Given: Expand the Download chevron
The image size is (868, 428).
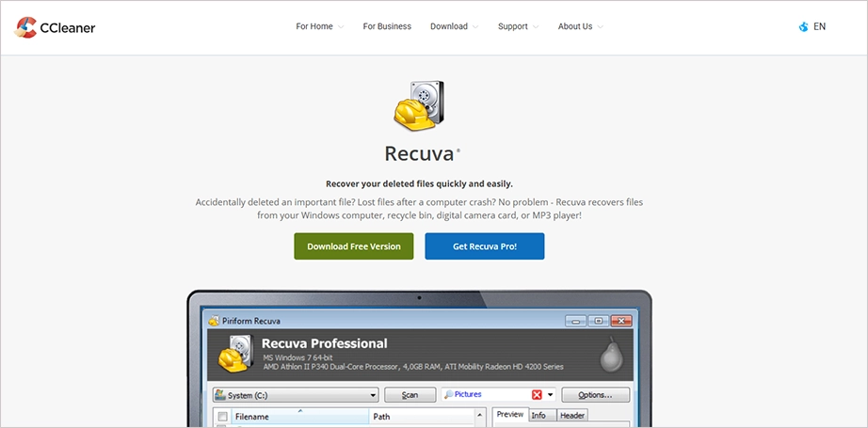Looking at the screenshot, I should tap(476, 27).
